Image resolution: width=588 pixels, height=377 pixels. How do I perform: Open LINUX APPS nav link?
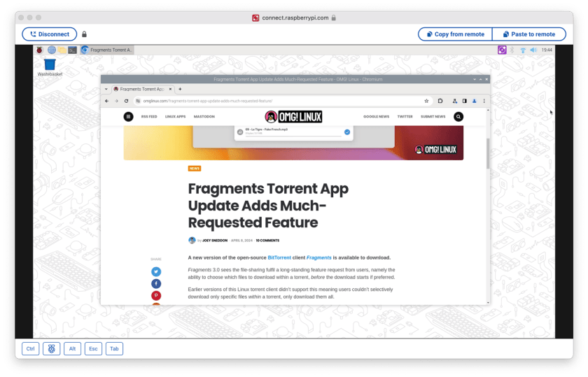176,117
